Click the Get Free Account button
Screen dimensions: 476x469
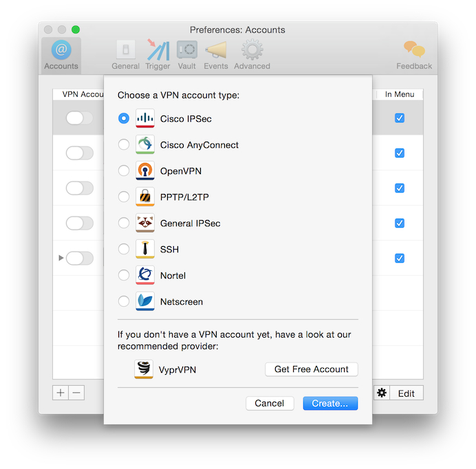[x=311, y=369]
